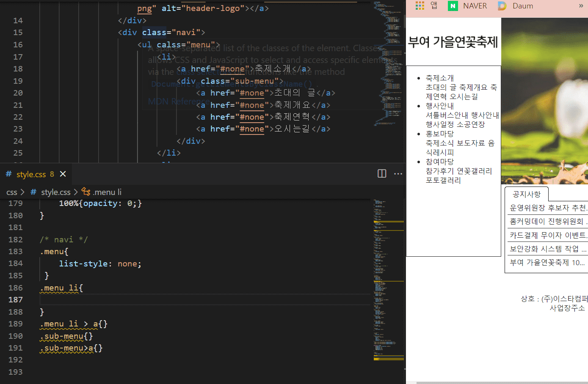Click the 사업장주소 footer text

567,308
